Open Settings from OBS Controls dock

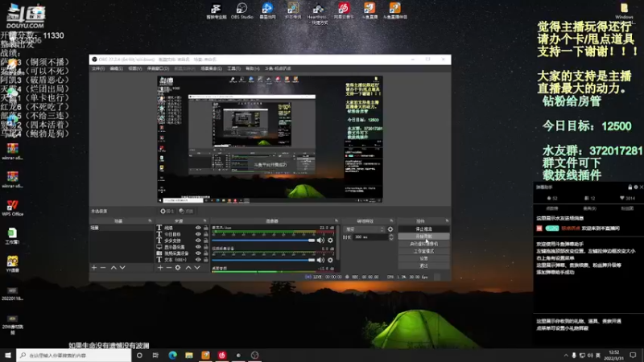point(423,258)
